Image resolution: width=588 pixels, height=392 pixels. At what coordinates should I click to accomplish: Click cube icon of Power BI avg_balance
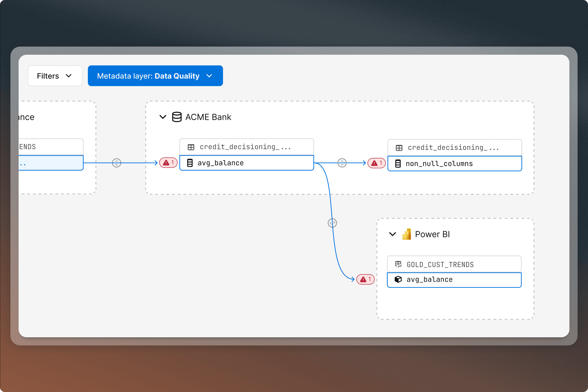tap(398, 279)
